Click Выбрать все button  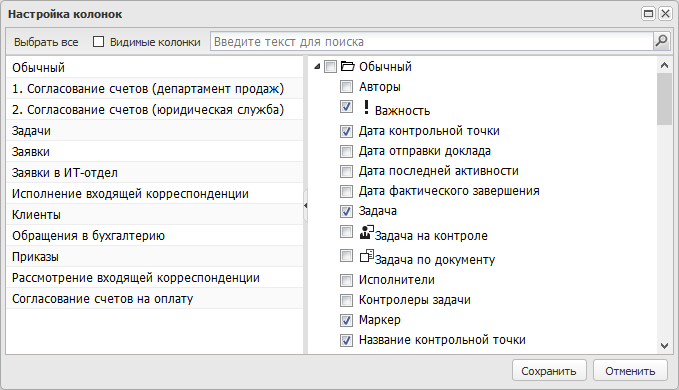click(46, 42)
